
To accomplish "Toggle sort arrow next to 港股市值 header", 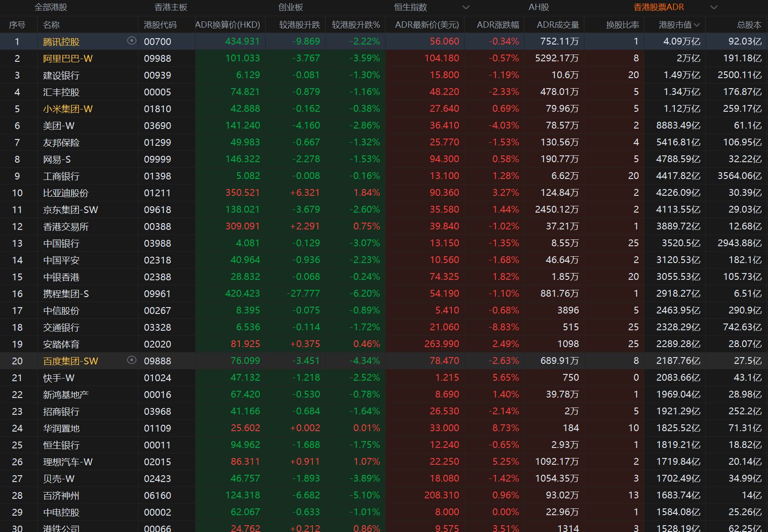I will (697, 25).
